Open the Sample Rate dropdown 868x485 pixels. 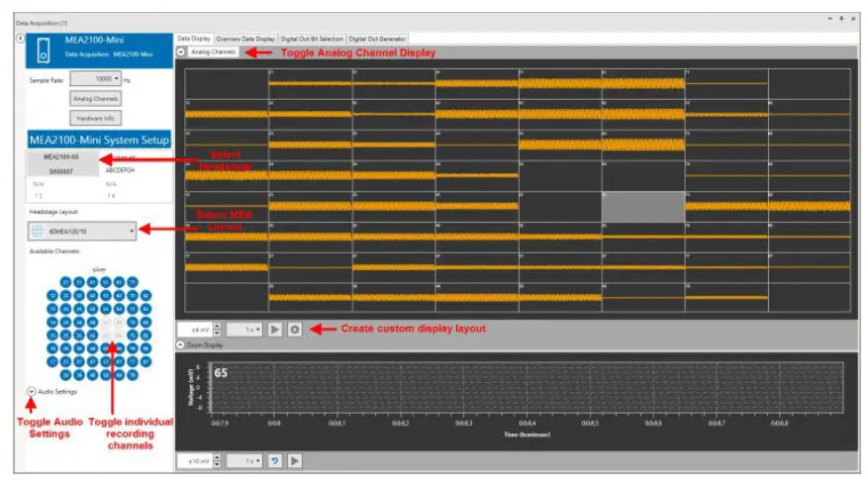pos(96,78)
